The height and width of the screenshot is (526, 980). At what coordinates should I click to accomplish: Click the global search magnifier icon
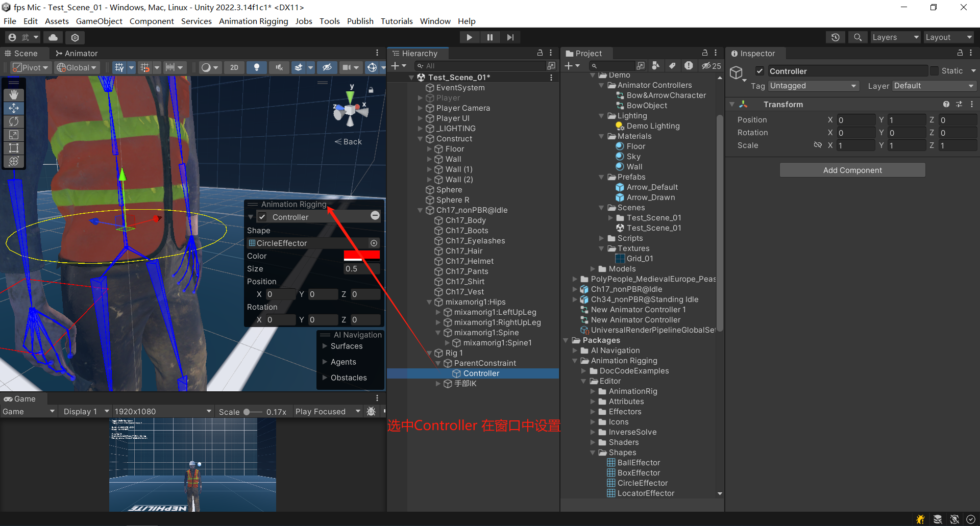tap(858, 37)
